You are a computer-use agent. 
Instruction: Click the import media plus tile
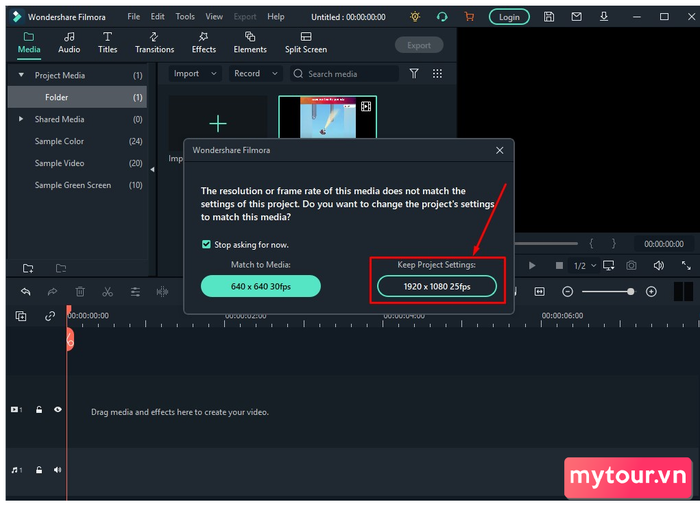[218, 123]
